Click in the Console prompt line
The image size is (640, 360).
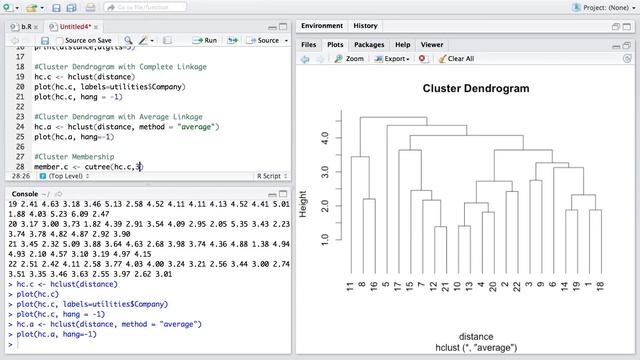tap(149, 344)
